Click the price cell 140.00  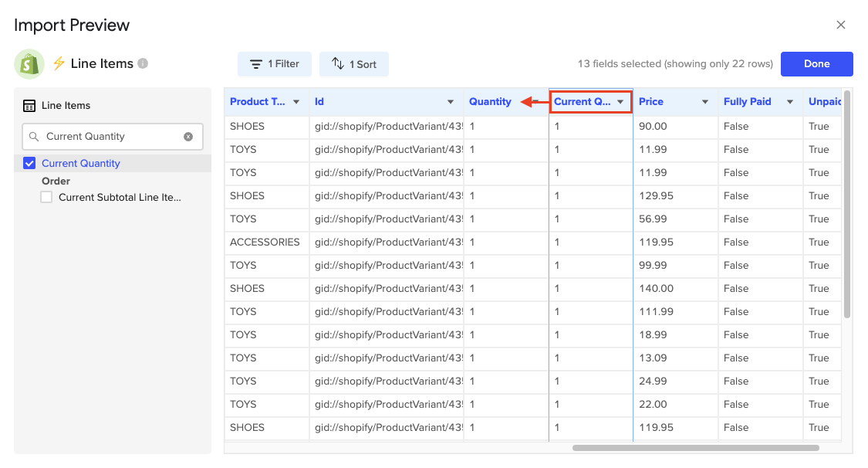[x=675, y=289]
